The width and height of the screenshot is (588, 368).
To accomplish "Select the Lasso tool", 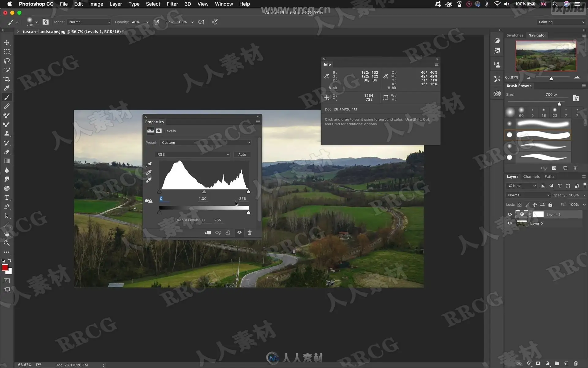I will point(7,61).
